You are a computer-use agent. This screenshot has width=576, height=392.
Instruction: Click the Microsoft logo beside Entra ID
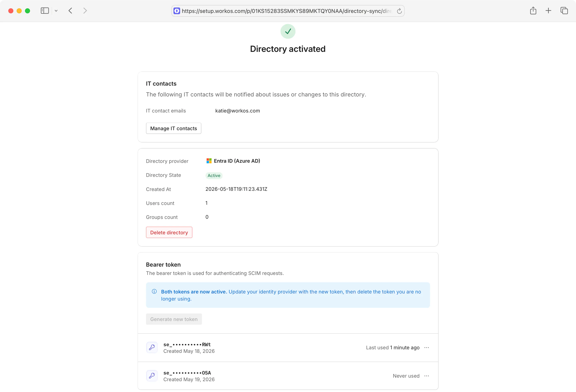[x=209, y=161]
